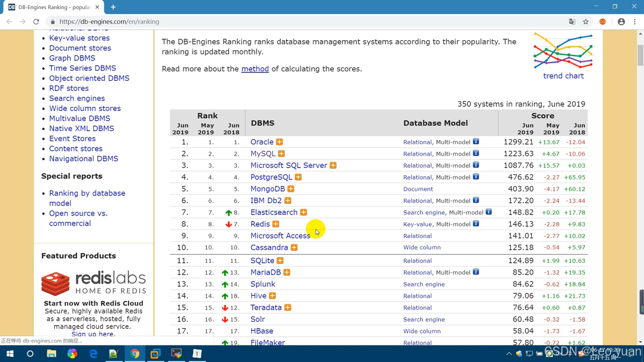
Task: Open the Key-value stores ranking link
Action: pos(79,38)
